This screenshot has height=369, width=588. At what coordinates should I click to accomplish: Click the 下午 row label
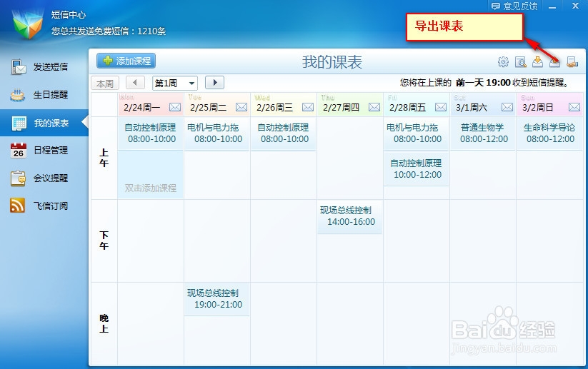(104, 241)
